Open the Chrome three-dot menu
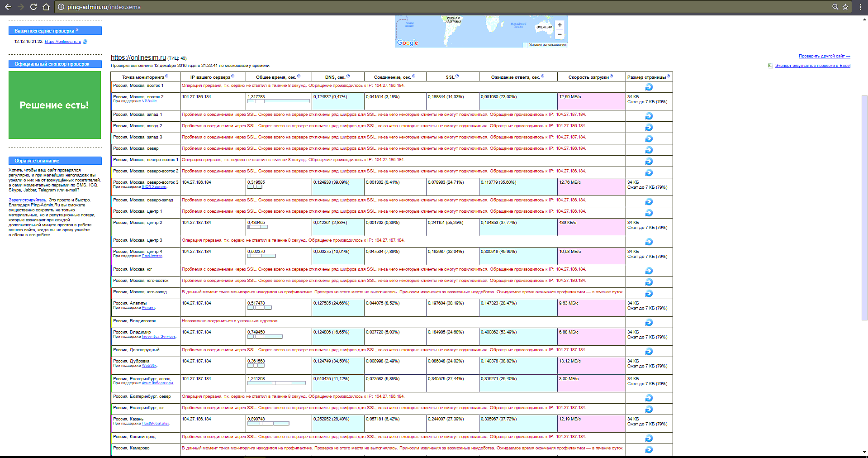The height and width of the screenshot is (458, 868). 860,7
